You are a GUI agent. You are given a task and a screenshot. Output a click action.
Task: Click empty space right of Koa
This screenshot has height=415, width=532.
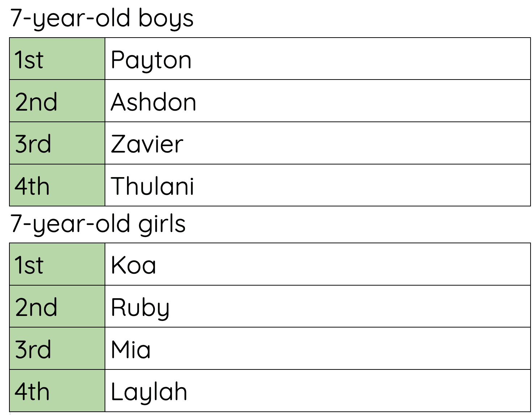[343, 264]
